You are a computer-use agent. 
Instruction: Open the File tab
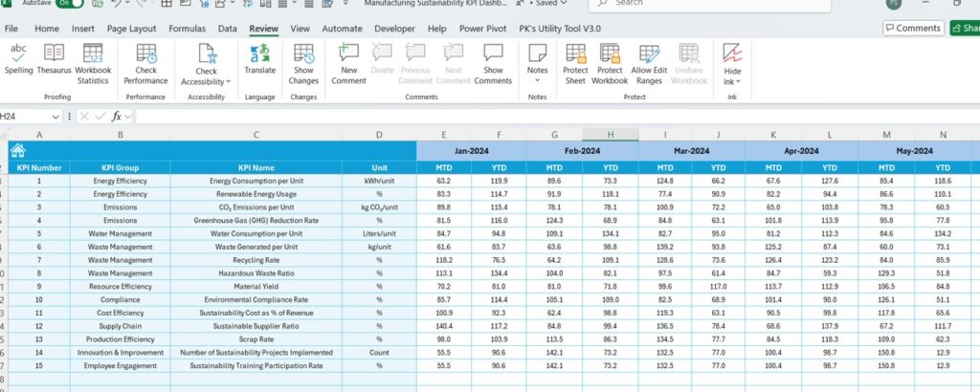pyautogui.click(x=11, y=28)
